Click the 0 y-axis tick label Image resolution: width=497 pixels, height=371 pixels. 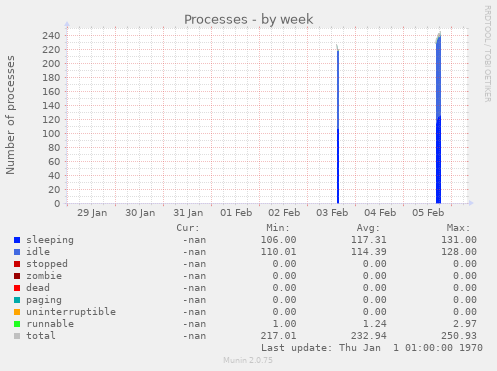click(57, 204)
